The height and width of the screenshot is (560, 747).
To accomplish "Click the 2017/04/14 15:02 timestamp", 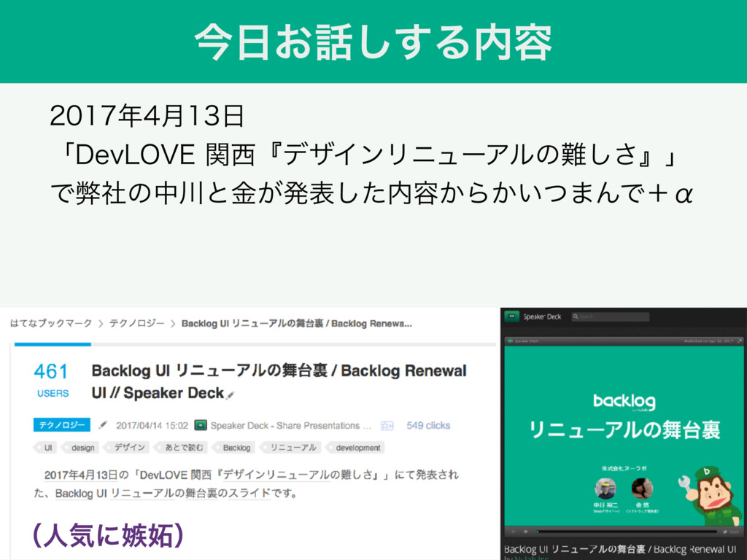I will pos(152,425).
